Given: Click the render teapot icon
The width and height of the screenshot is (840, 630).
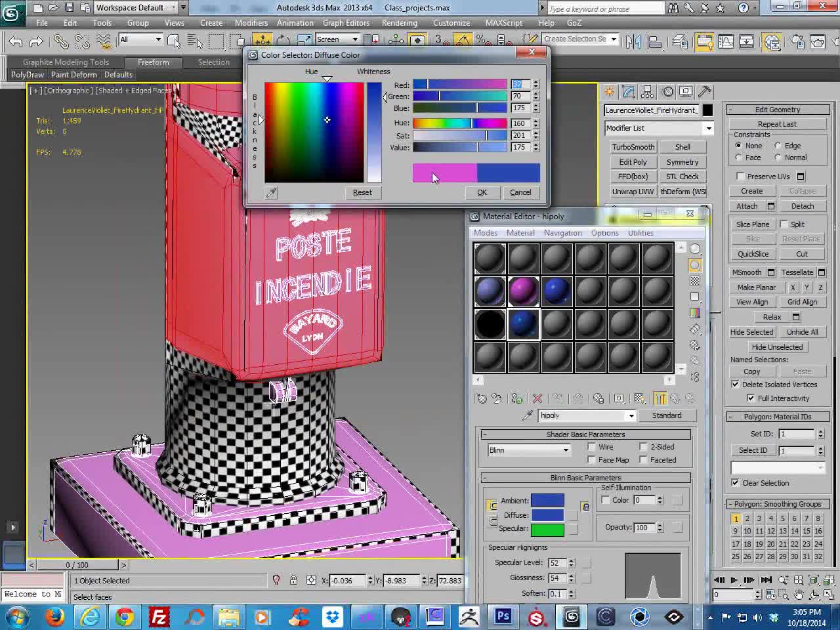Looking at the screenshot, I should click(x=818, y=42).
